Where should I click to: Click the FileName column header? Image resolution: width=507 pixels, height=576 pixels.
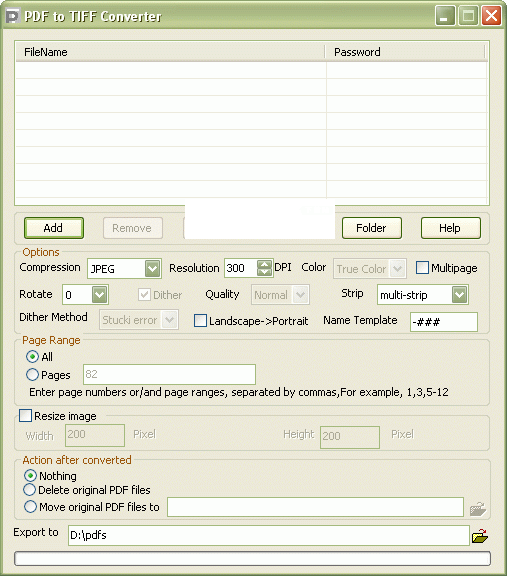point(170,52)
